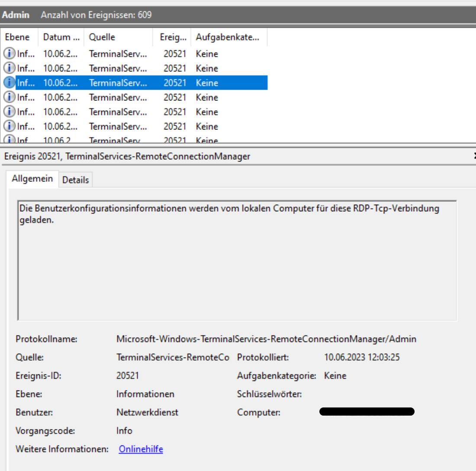Click the Keine cell in the highlighted row

[207, 83]
